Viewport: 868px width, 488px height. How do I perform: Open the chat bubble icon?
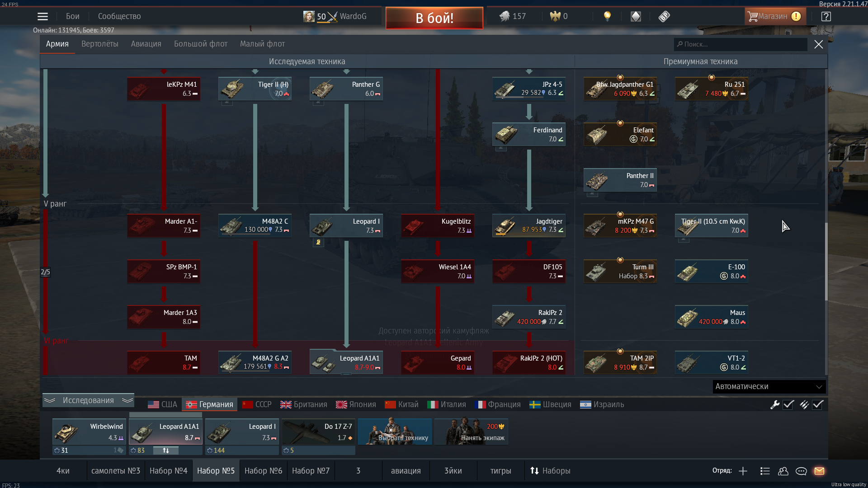[801, 471]
